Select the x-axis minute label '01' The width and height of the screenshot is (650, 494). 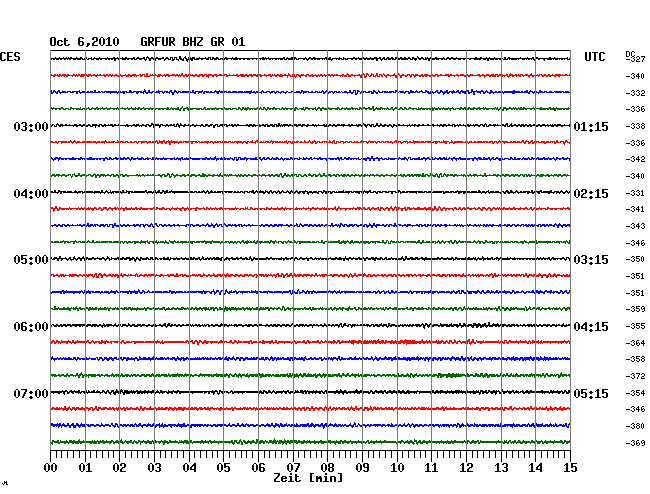85,467
